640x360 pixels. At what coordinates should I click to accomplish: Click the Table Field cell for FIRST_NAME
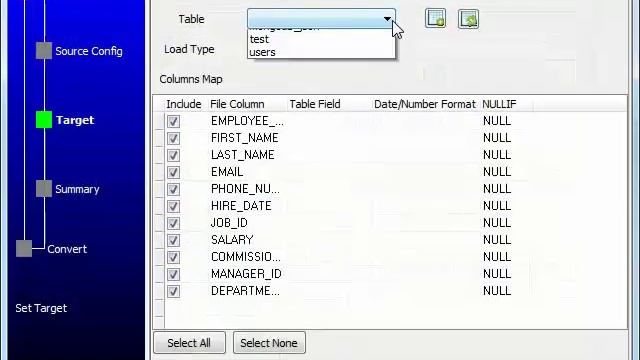(329, 138)
